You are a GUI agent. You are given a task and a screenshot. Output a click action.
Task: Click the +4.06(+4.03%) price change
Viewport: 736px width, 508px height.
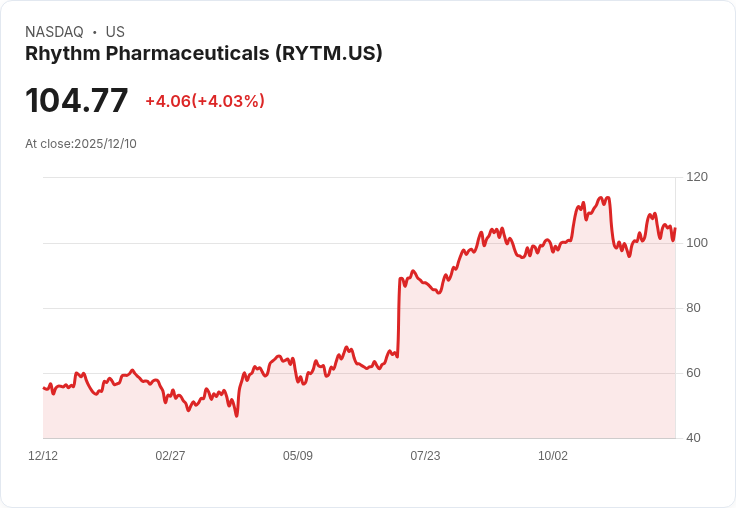tap(205, 101)
